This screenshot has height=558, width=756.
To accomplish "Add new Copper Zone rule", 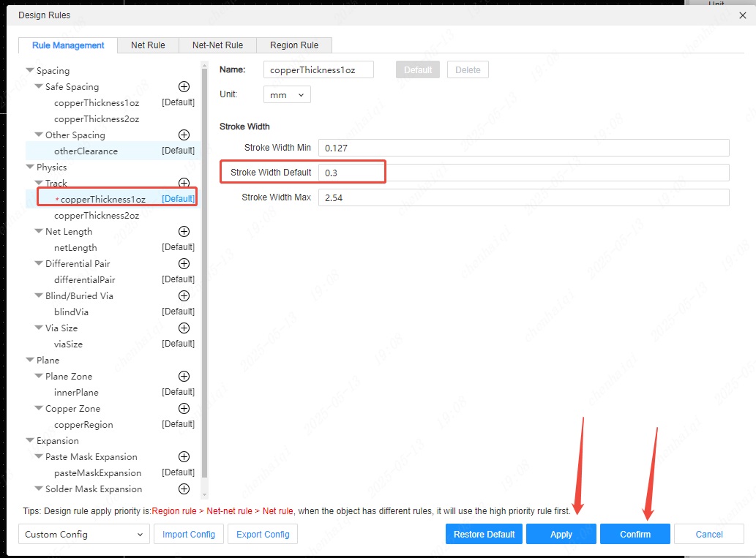I will 184,409.
